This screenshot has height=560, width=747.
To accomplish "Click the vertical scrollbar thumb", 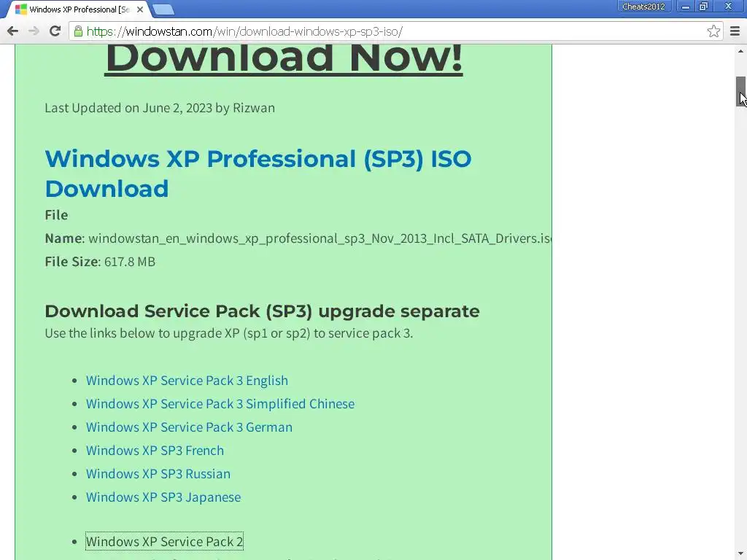I will pyautogui.click(x=740, y=91).
